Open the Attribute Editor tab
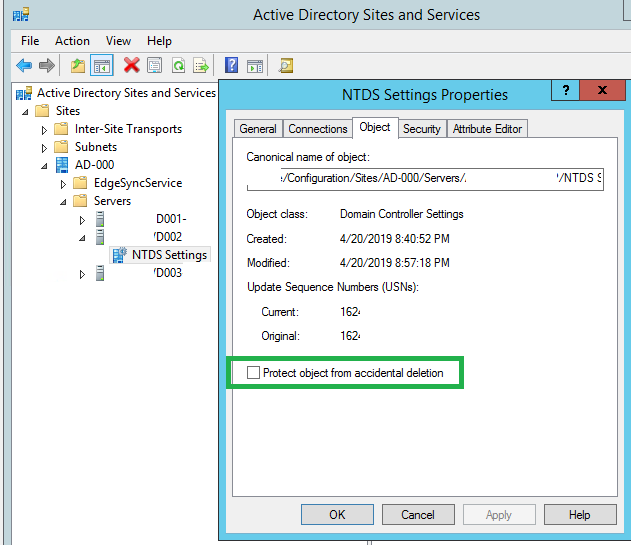Viewport: 631px width, 545px height. (487, 129)
